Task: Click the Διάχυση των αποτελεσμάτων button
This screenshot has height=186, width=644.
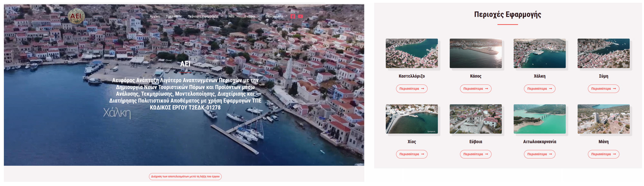Action: 185,177
